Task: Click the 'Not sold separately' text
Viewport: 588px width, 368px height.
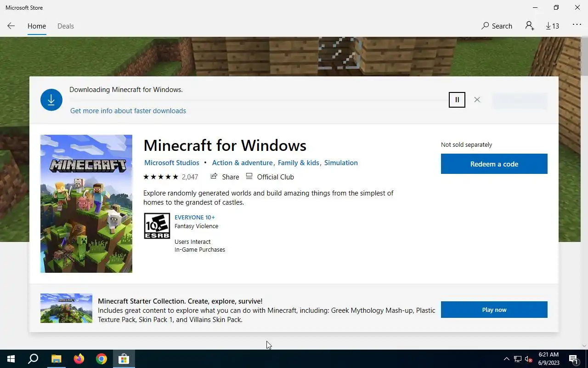Action: coord(466,144)
